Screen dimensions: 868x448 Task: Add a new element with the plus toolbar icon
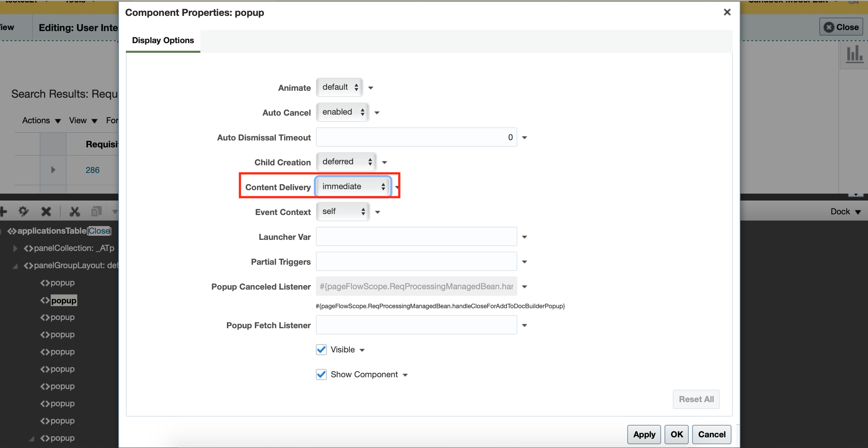[3, 211]
